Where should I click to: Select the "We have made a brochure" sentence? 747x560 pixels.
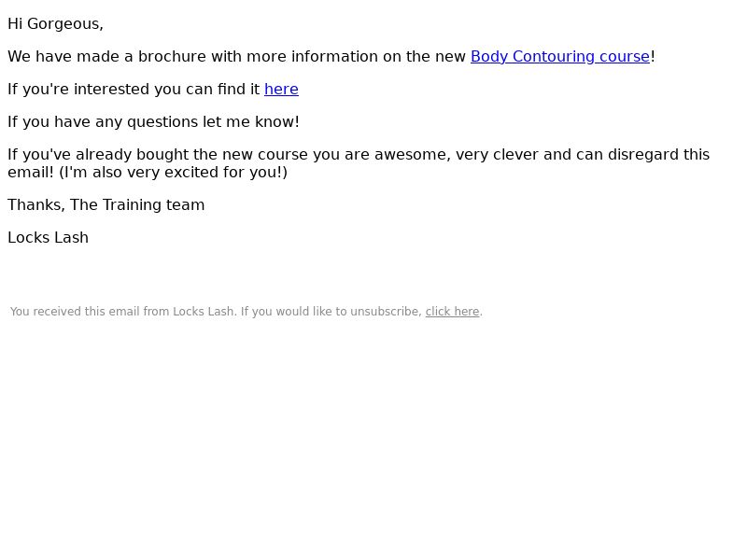click(331, 57)
